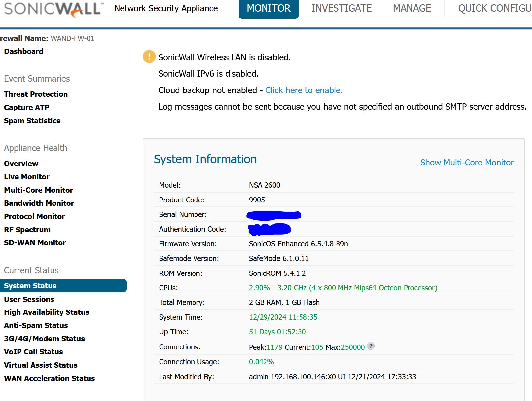Click total memory value 2 GB RAM

[284, 302]
